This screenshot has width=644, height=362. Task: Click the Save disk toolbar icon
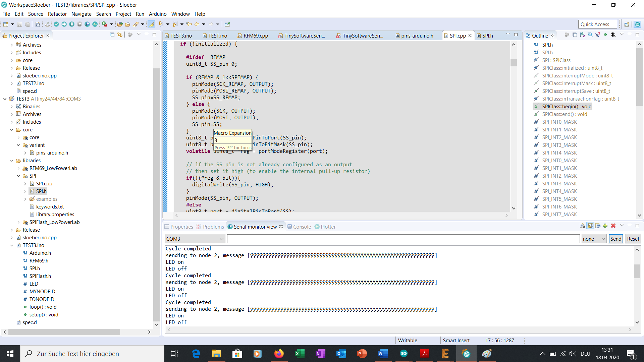point(19,24)
